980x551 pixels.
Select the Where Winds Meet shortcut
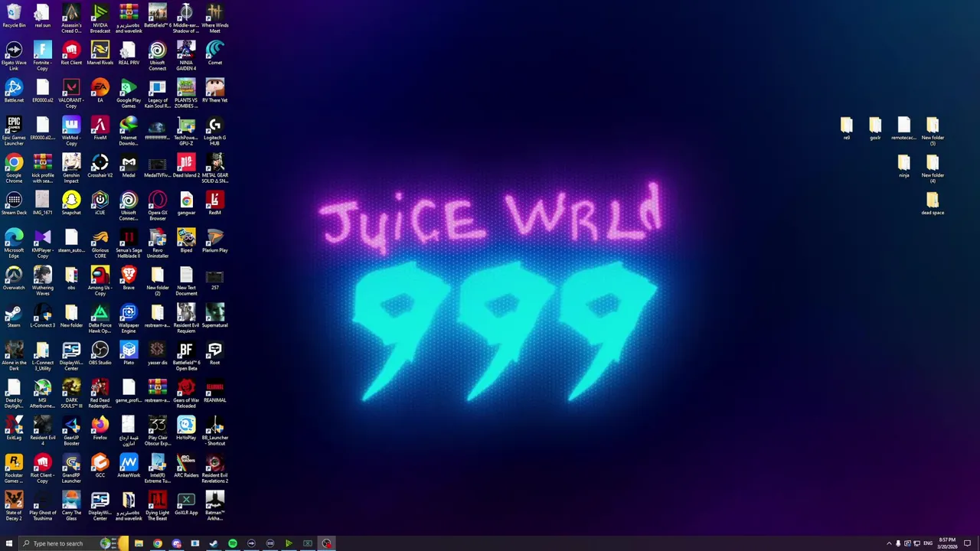click(x=215, y=18)
